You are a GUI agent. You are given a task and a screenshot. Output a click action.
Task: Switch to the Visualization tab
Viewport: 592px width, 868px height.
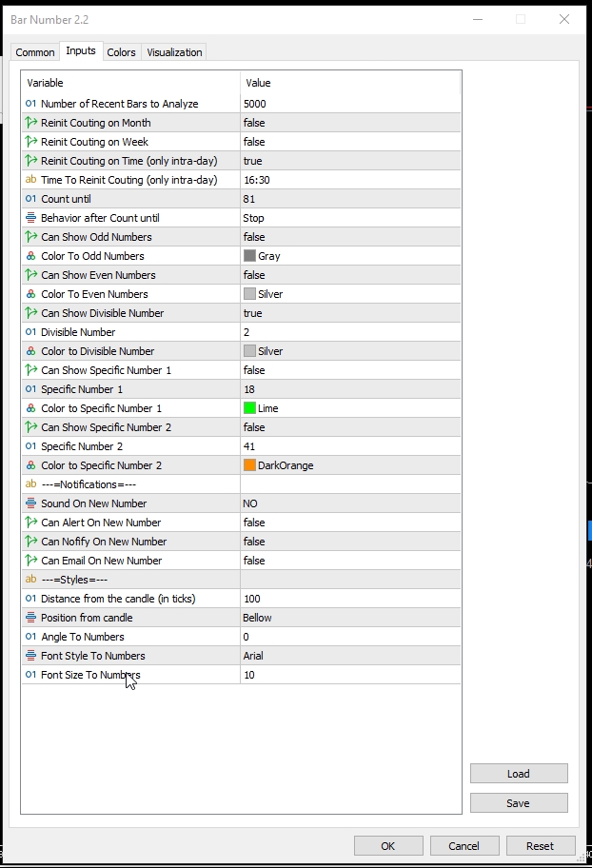(x=174, y=52)
